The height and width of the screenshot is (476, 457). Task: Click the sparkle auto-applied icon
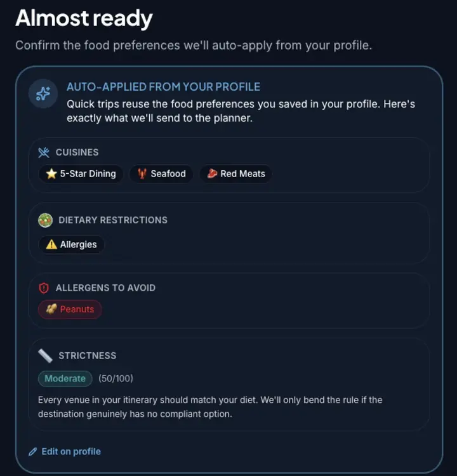(x=43, y=93)
